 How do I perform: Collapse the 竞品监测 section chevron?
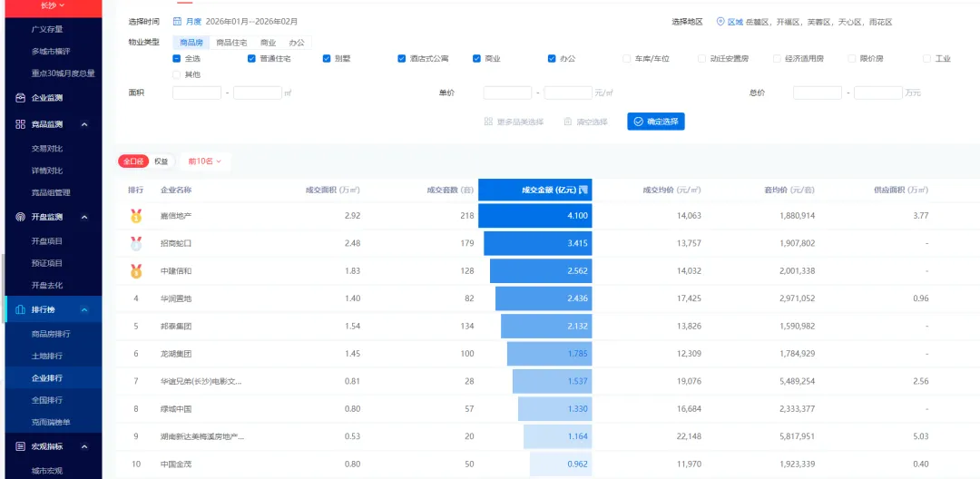coord(84,125)
